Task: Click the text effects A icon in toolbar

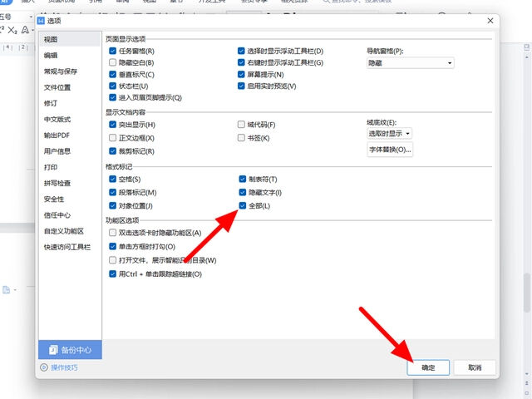Action: 25,30
